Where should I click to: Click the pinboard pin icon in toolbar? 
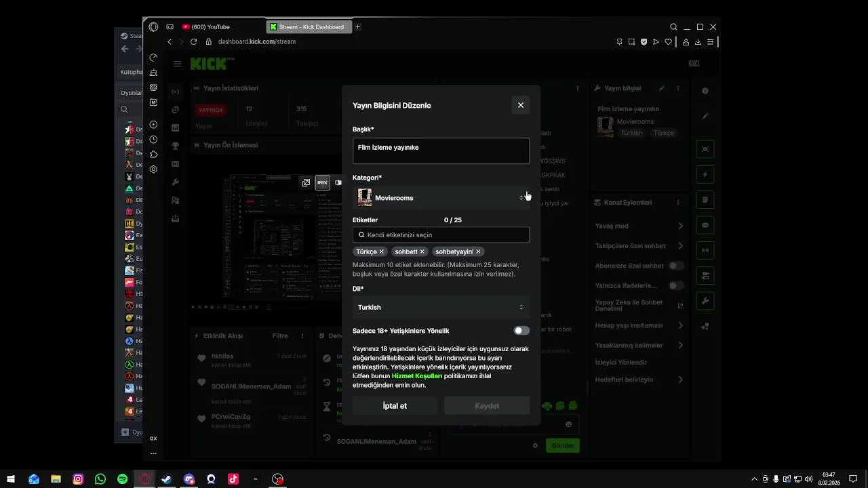tap(619, 42)
